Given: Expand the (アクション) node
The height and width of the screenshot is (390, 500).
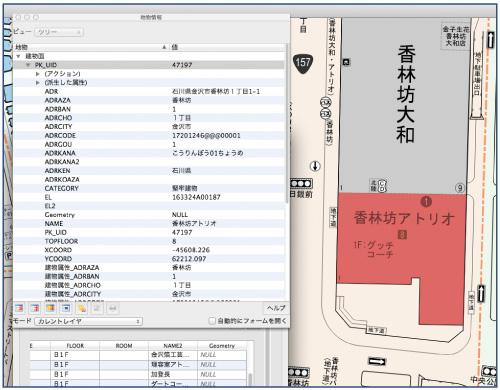Looking at the screenshot, I should tap(38, 74).
